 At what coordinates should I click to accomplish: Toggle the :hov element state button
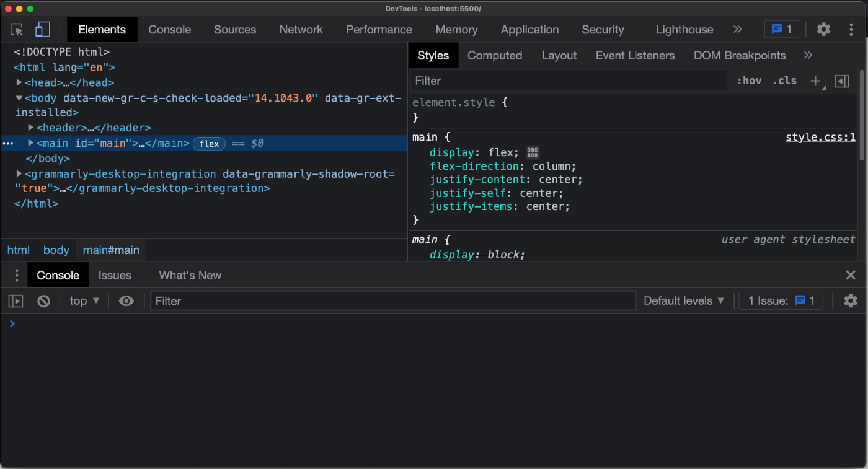[x=749, y=81]
